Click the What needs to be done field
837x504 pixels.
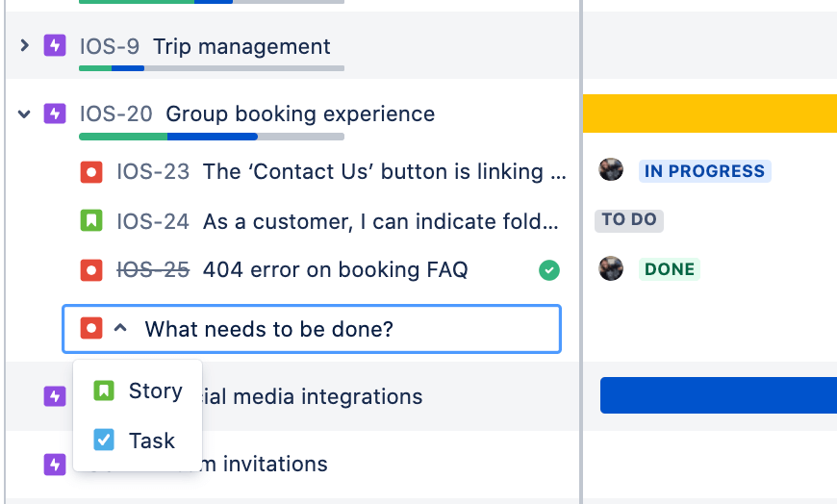[x=337, y=329]
